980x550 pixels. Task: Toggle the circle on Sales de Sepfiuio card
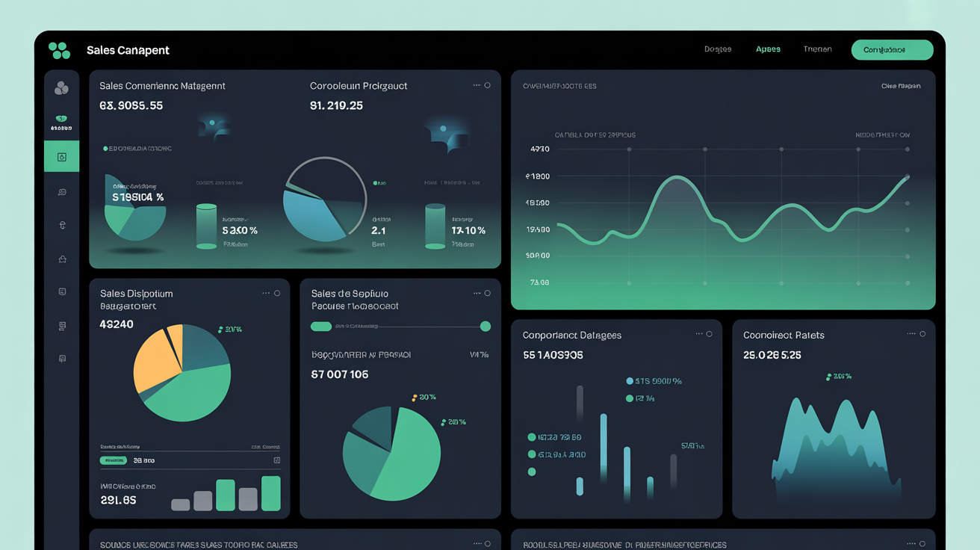pos(488,294)
